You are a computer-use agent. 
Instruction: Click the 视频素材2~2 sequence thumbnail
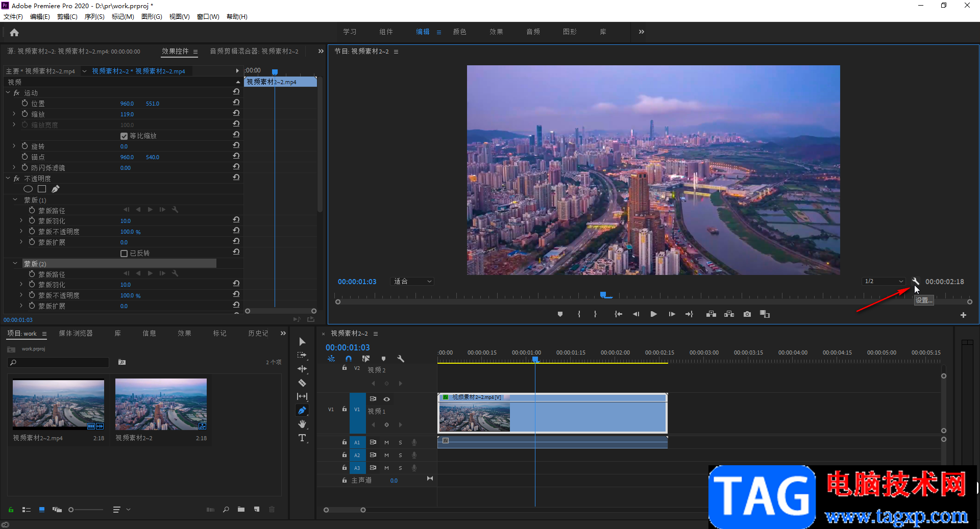point(161,404)
